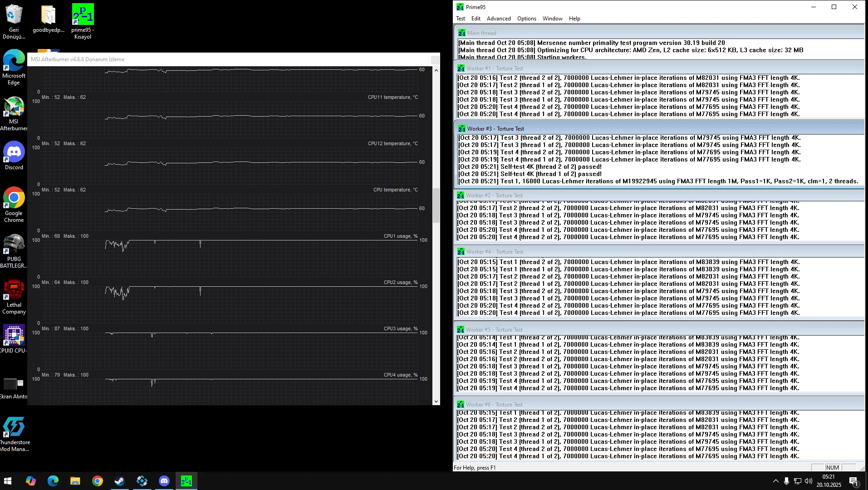Open Discord desktop shortcut
868x490 pixels.
(x=14, y=156)
